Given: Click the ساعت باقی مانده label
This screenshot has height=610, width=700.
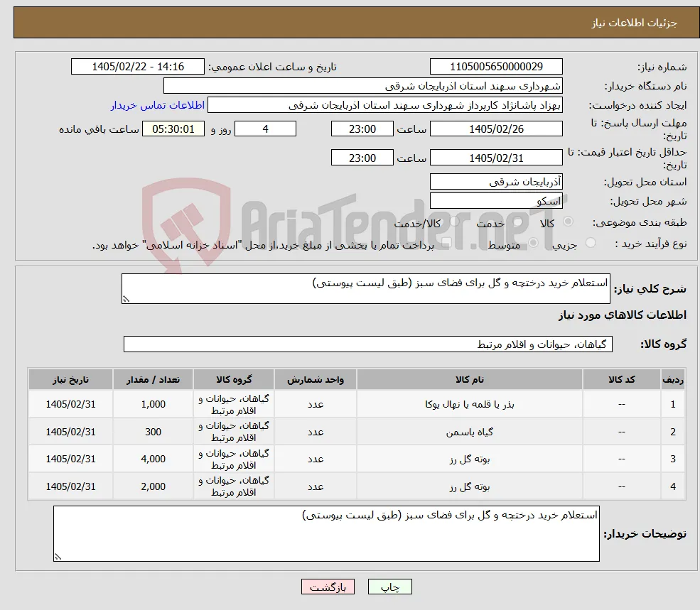Looking at the screenshot, I should coord(99,129).
